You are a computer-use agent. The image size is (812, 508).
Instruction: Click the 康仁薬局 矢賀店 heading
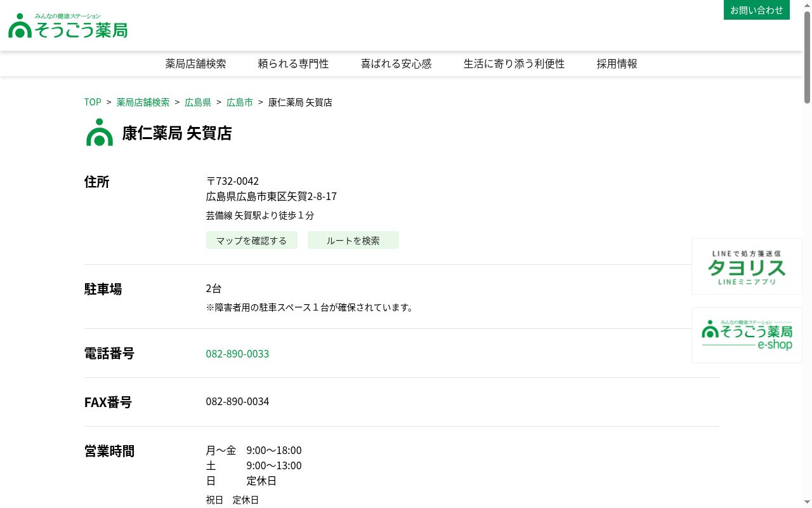click(177, 133)
